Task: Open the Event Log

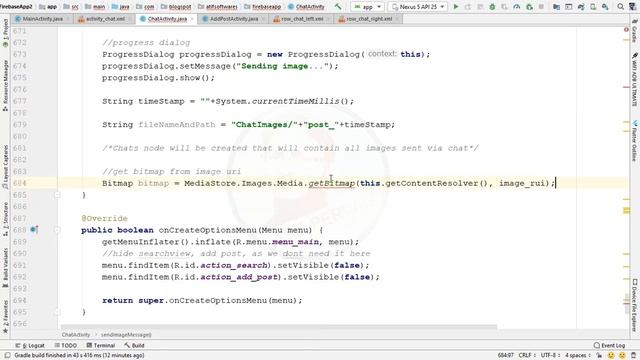Action: (609, 345)
